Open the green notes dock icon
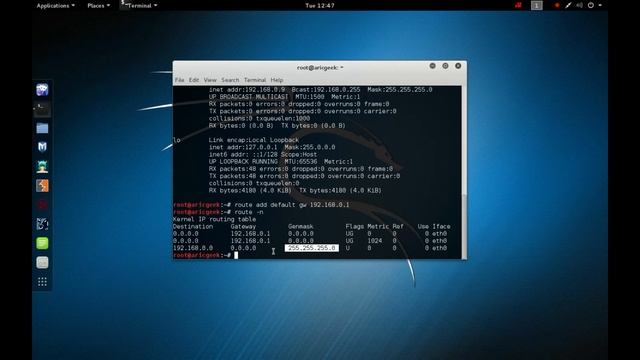 pyautogui.click(x=42, y=243)
